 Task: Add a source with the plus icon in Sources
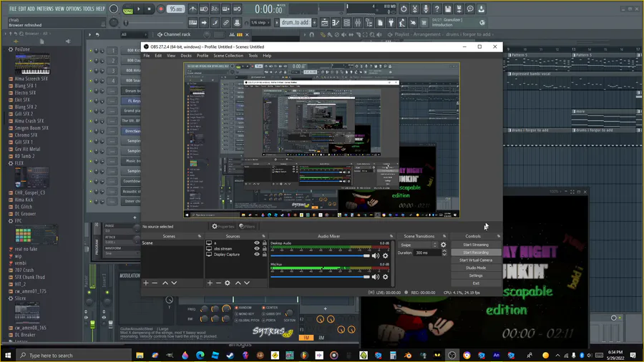point(210,283)
